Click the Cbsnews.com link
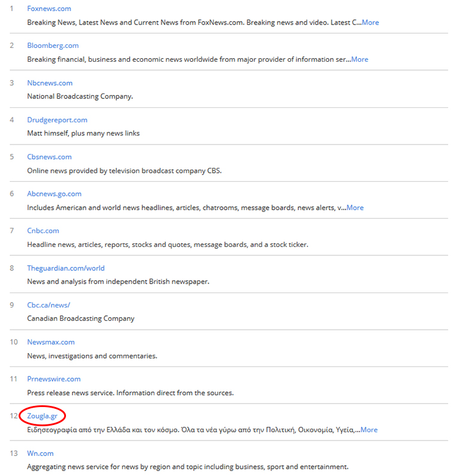 click(x=49, y=156)
